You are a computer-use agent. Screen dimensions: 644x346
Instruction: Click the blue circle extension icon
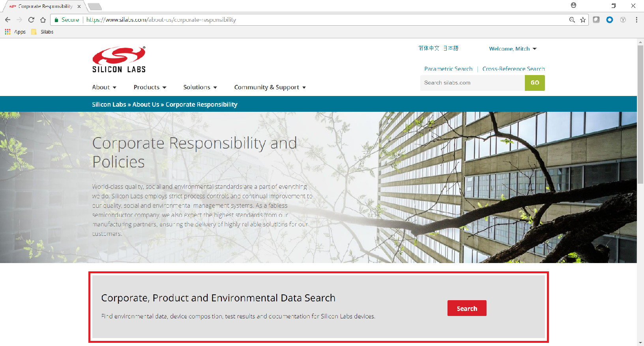point(610,20)
